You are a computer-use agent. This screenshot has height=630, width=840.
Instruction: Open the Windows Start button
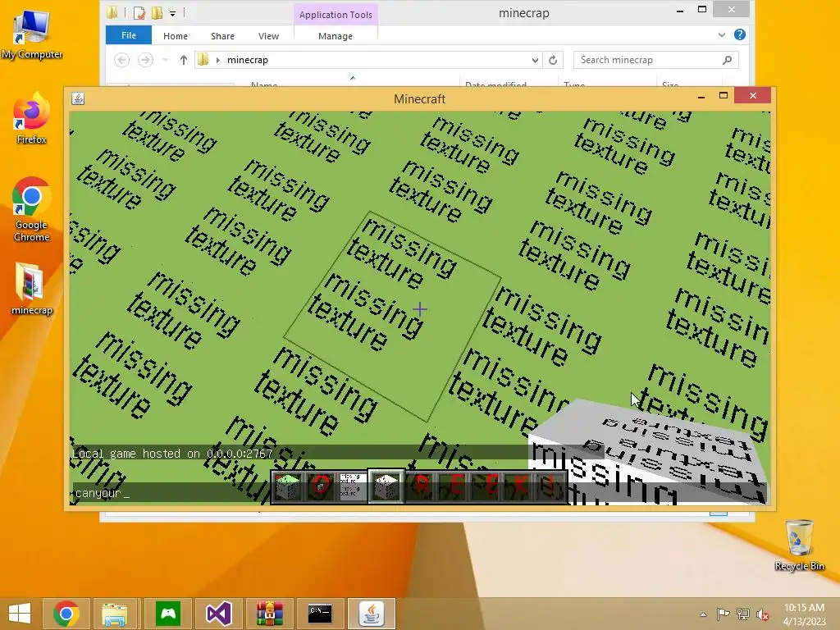click(x=20, y=614)
